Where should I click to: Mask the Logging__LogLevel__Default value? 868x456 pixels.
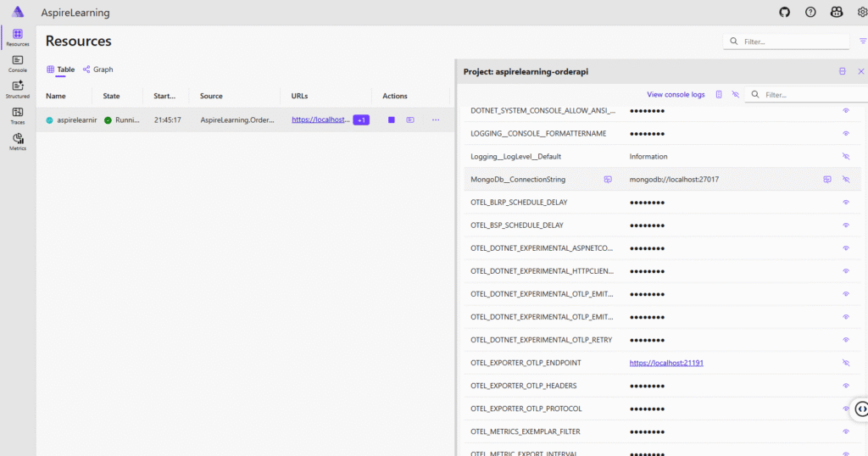point(846,157)
